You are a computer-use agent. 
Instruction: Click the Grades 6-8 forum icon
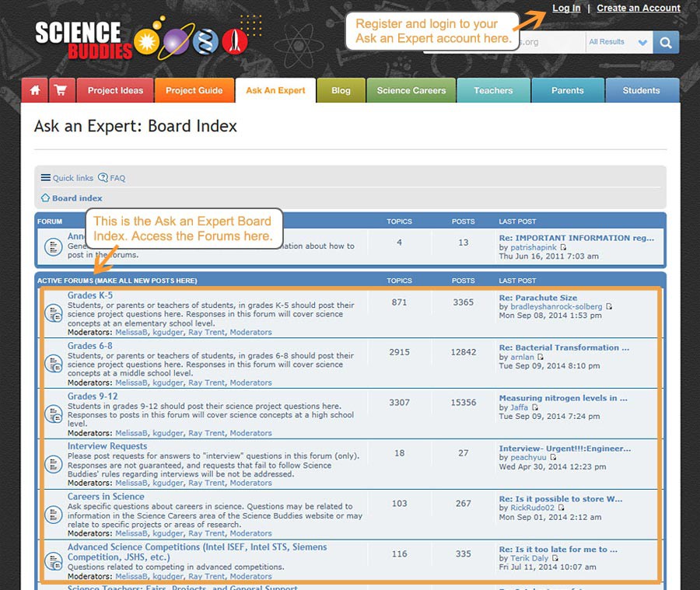click(54, 363)
